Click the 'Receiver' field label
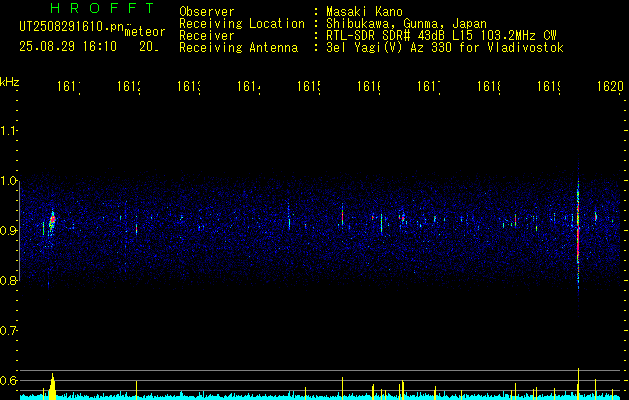Image resolution: width=629 pixels, height=400 pixels. coord(207,36)
